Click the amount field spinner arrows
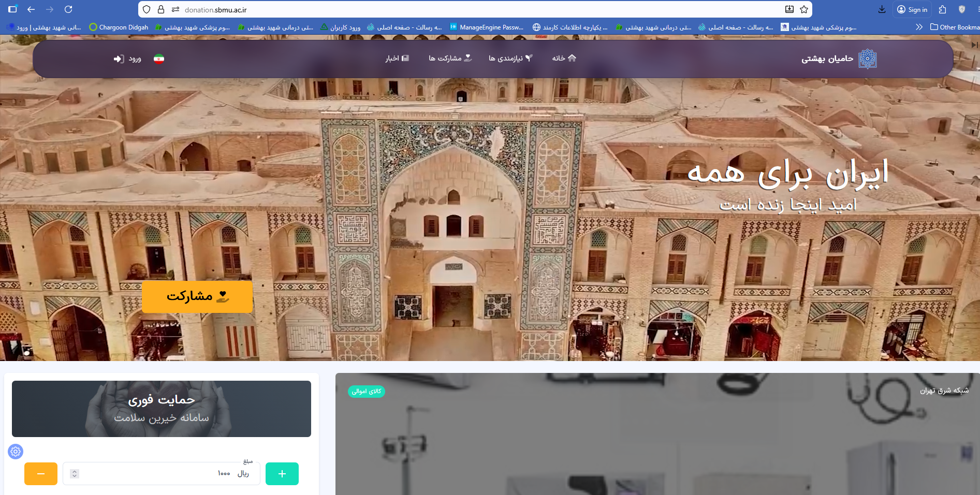The width and height of the screenshot is (980, 495). tap(75, 474)
